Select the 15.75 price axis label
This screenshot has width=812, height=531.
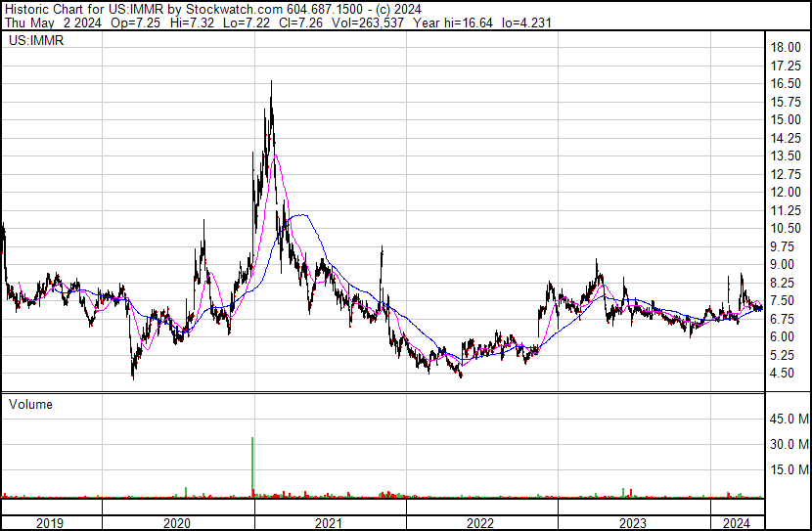click(x=786, y=102)
